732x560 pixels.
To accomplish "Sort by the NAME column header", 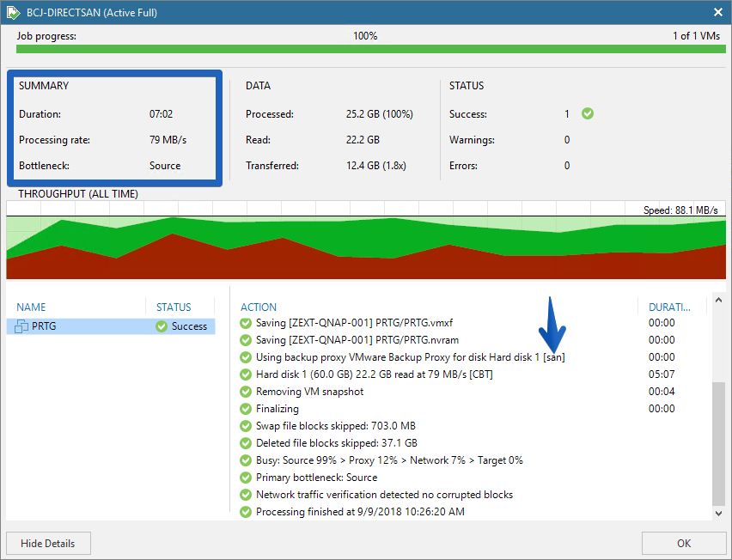I will coord(31,307).
